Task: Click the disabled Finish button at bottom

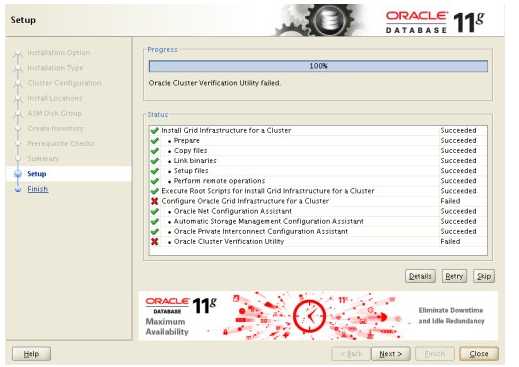Action: (435, 354)
